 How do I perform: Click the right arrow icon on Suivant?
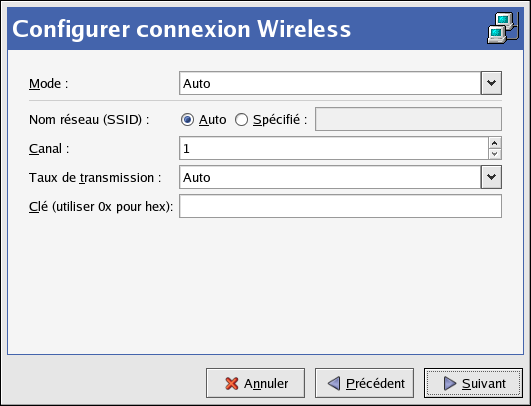450,384
